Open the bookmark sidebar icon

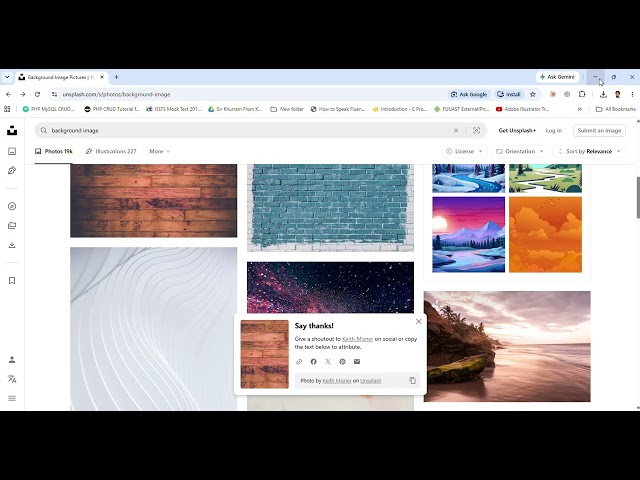(12, 280)
